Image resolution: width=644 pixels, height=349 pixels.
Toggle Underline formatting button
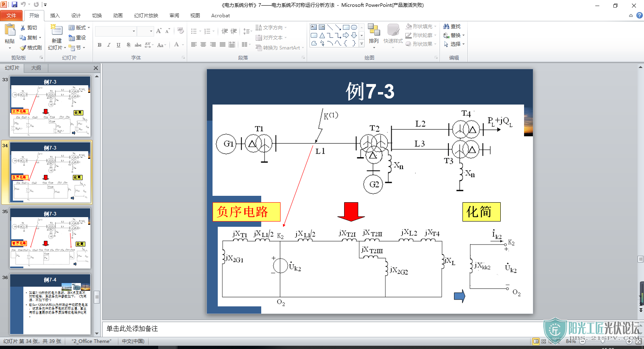(118, 45)
